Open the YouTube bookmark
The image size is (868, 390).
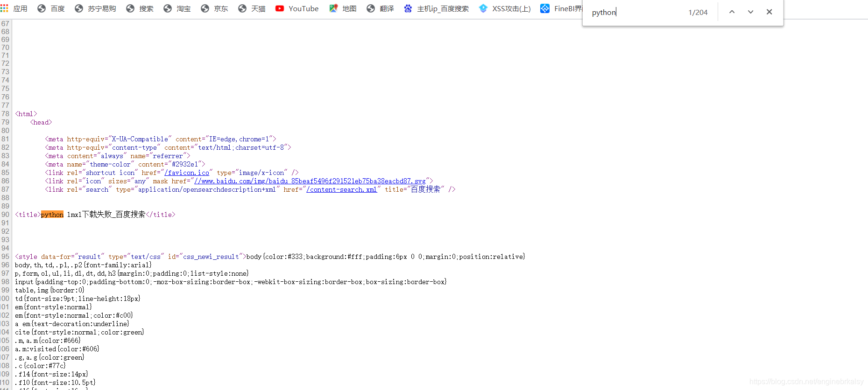(x=297, y=8)
